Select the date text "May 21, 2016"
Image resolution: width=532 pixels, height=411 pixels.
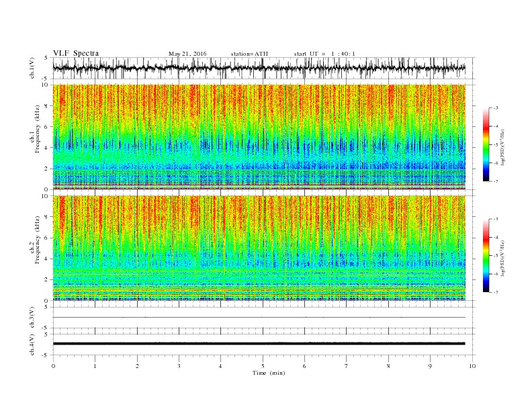187,54
